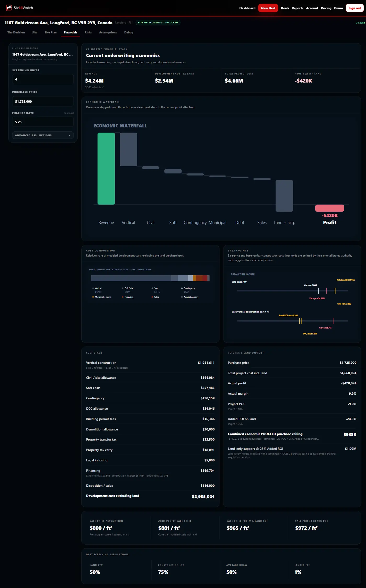Click the Sign out button
This screenshot has height=588, width=366.
[x=354, y=8]
